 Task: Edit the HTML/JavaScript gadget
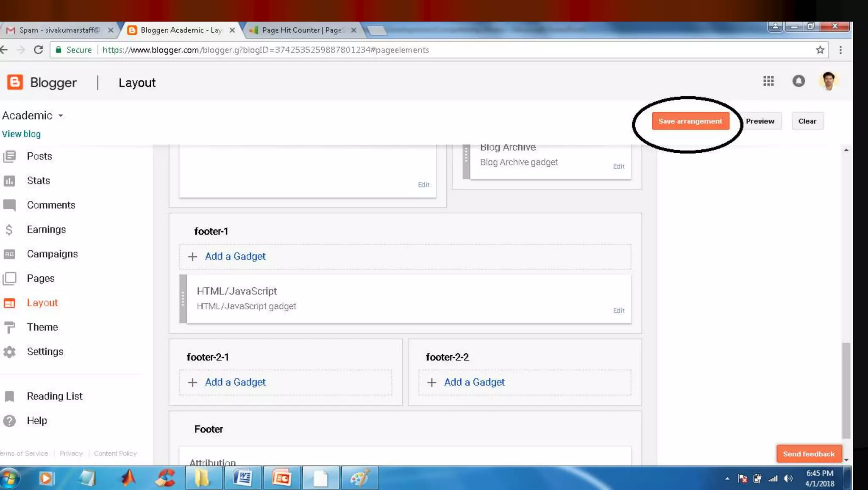[618, 311]
